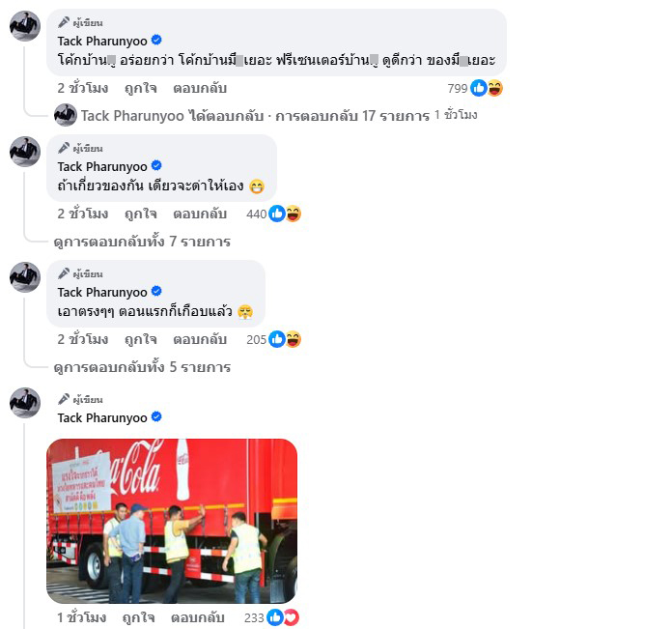Image resolution: width=672 pixels, height=629 pixels.
Task: Click the haha emoji next to 205
Action: tap(294, 339)
